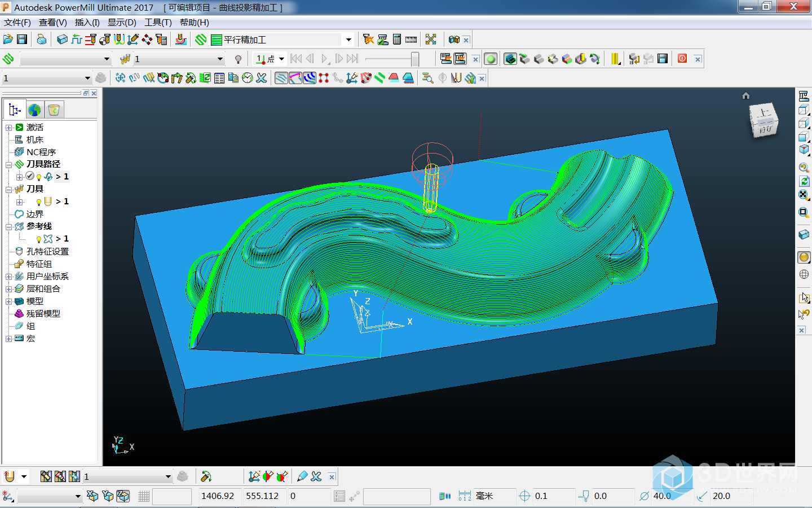
Task: Toggle light bulb of tool 1 in tree
Action: [x=39, y=202]
